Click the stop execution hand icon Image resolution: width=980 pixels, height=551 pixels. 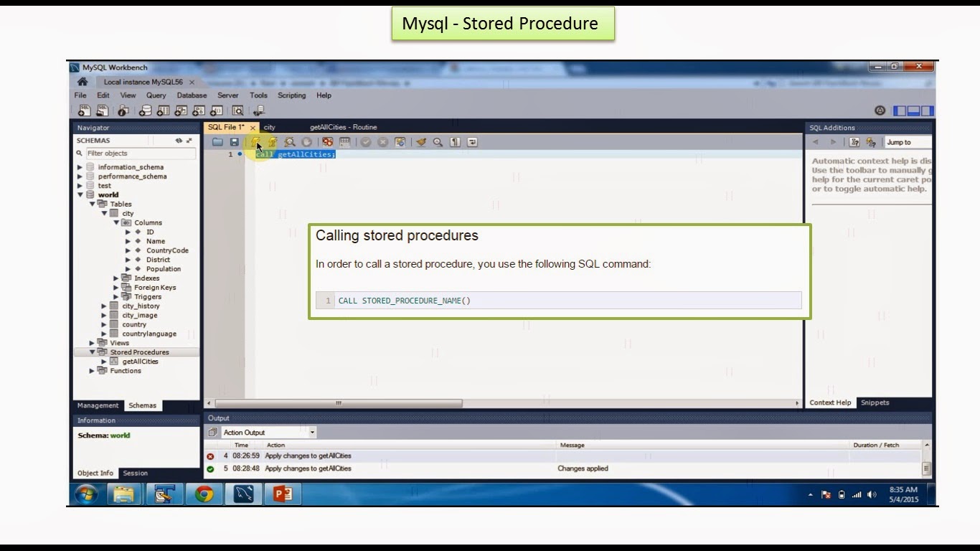point(306,142)
